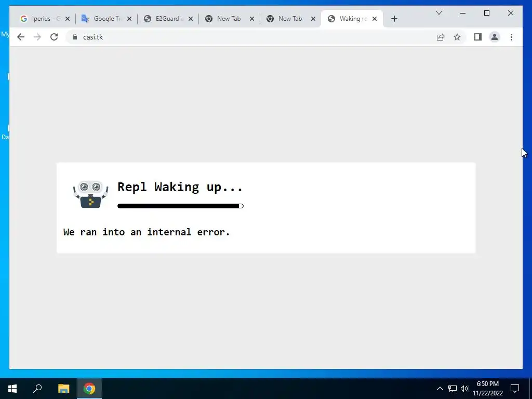Bookmark this tab with the star icon
This screenshot has width=532, height=399.
(457, 37)
